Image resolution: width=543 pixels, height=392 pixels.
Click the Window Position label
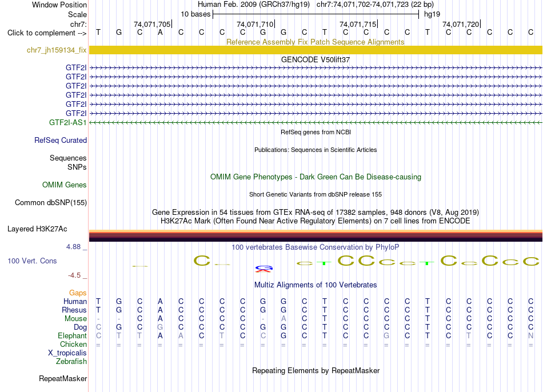tap(59, 5)
